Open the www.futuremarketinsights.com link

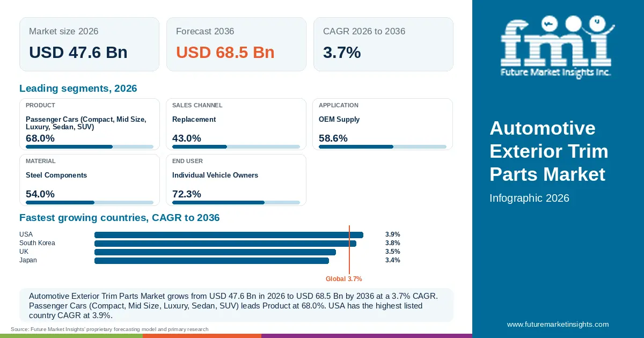coord(558,324)
